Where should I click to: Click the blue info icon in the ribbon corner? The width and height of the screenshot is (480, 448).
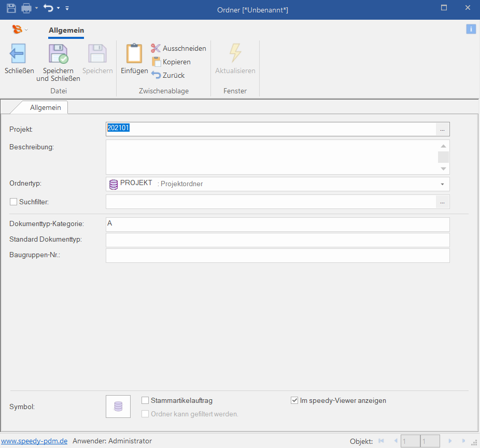pyautogui.click(x=471, y=29)
